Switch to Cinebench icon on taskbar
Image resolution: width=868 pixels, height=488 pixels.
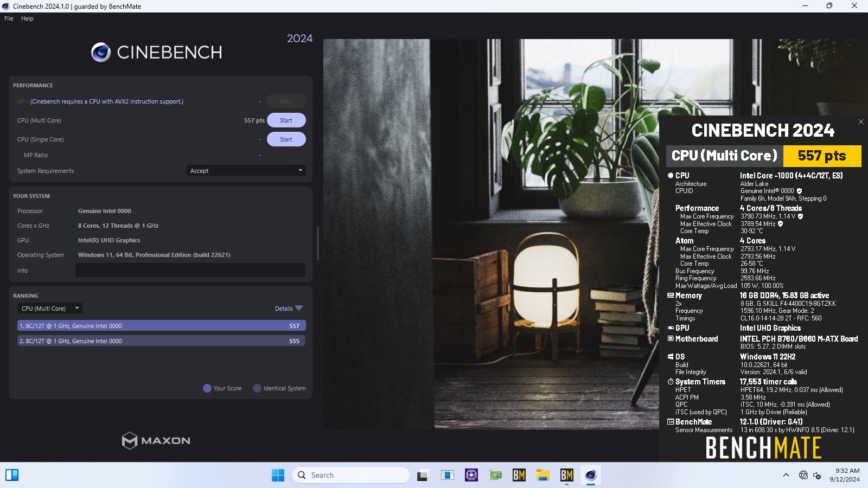click(x=591, y=475)
